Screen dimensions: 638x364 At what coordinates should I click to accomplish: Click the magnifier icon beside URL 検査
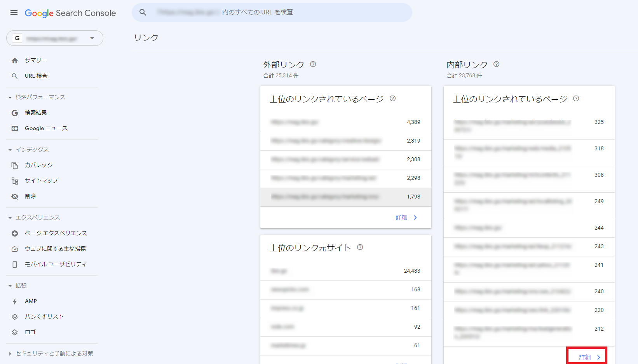click(15, 76)
